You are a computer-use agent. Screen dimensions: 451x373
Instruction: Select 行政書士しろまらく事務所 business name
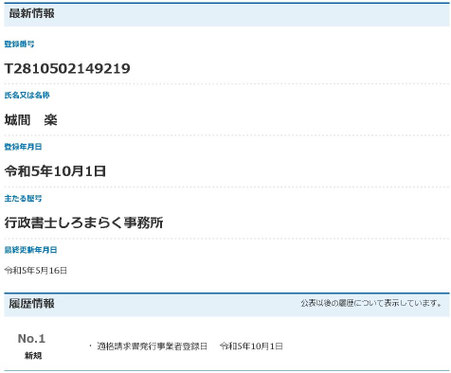[84, 223]
